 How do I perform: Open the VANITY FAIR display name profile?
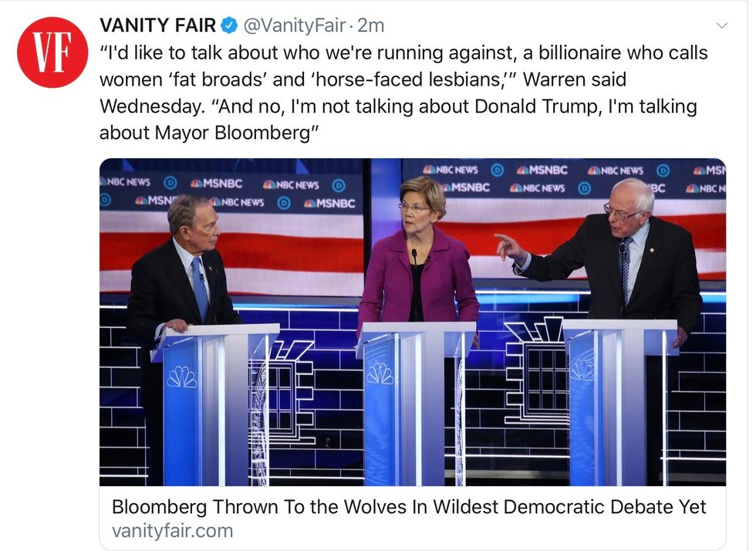[x=157, y=26]
